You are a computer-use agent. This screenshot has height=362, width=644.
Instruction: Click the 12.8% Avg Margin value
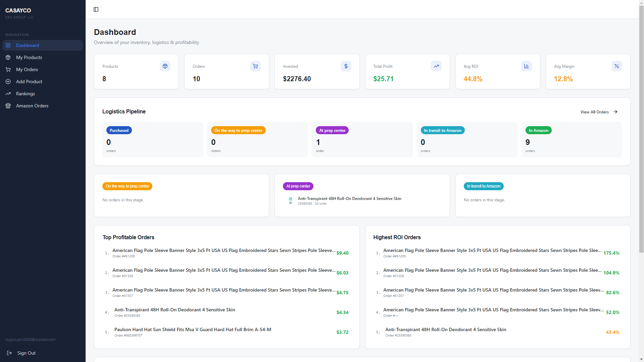[x=563, y=79]
